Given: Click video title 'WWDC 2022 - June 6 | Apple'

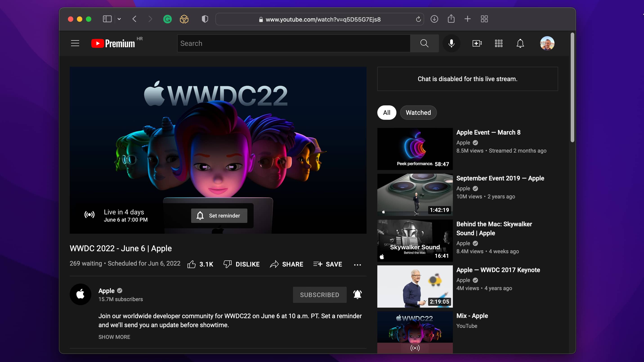Looking at the screenshot, I should [121, 248].
